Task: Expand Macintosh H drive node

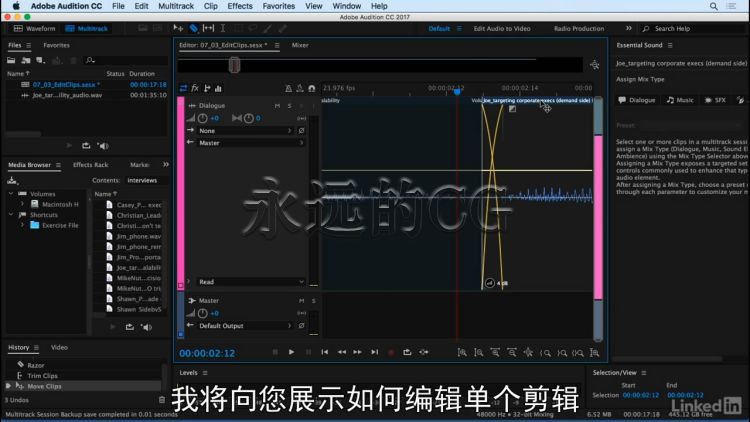Action: (22, 204)
